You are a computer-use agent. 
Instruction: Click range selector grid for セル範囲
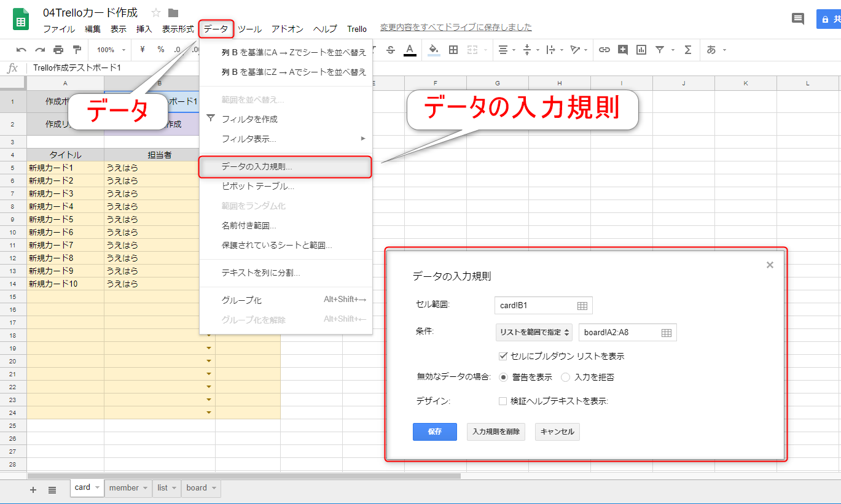[582, 306]
